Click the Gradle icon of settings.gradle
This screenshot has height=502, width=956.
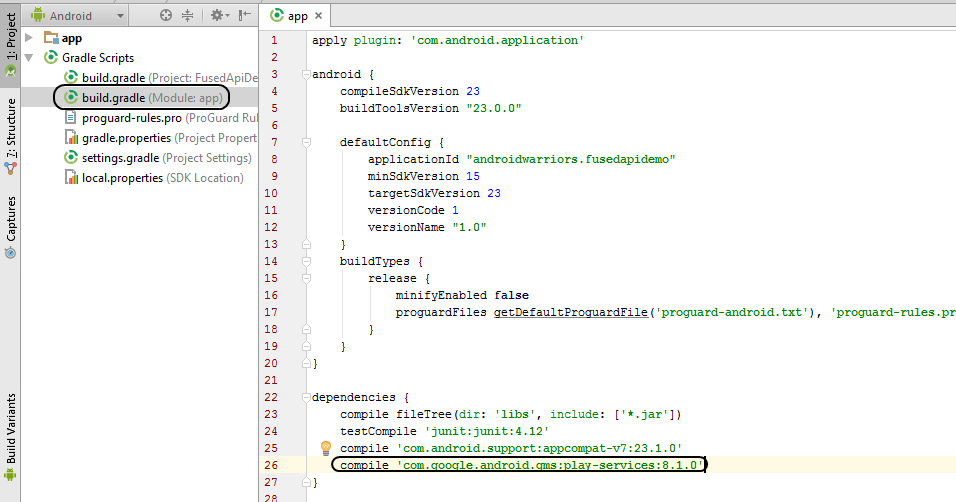[71, 157]
